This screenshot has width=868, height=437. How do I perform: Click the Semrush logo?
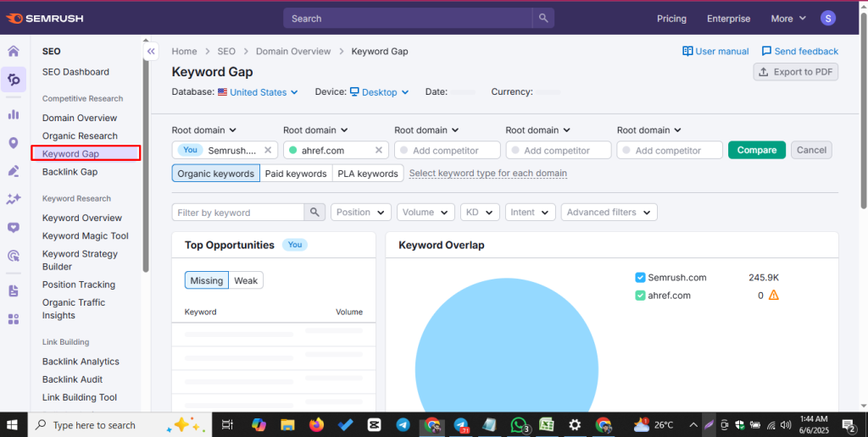tap(44, 19)
